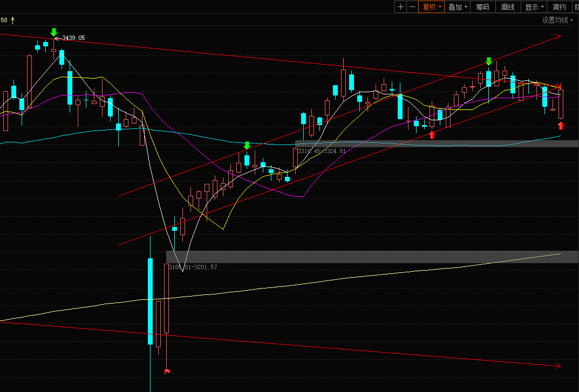Open the 设置均线 moving-average settings
Viewport: 579px width, 392px height.
[x=557, y=20]
